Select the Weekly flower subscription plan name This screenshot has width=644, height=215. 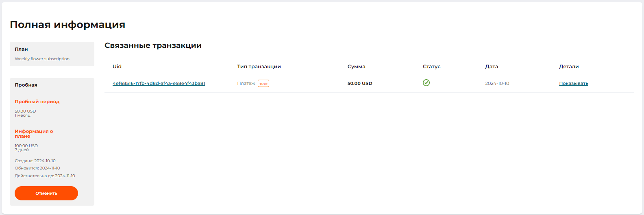pos(42,59)
